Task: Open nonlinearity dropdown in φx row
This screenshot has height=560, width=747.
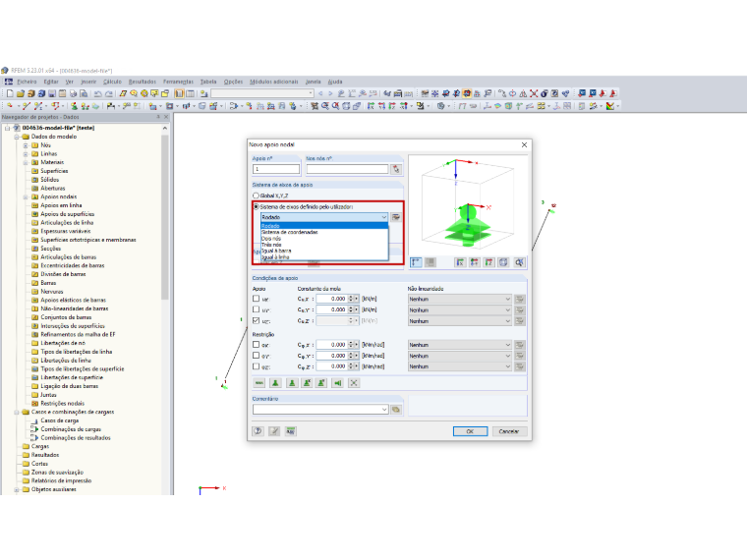Action: pyautogui.click(x=460, y=345)
